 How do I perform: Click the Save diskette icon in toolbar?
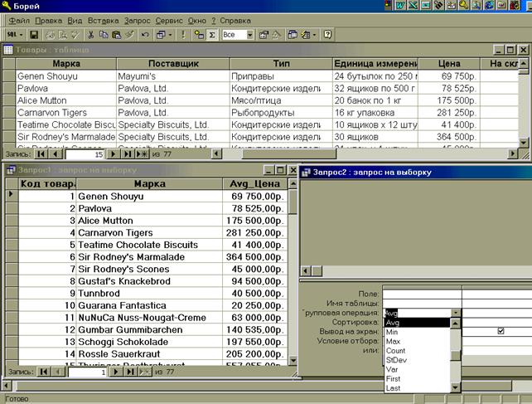(34, 35)
